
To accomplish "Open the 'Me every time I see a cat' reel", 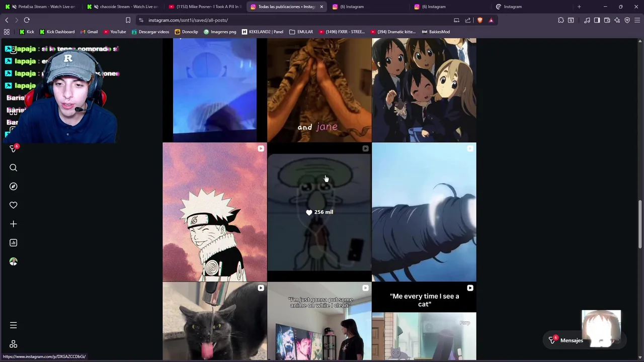I will pos(424,321).
